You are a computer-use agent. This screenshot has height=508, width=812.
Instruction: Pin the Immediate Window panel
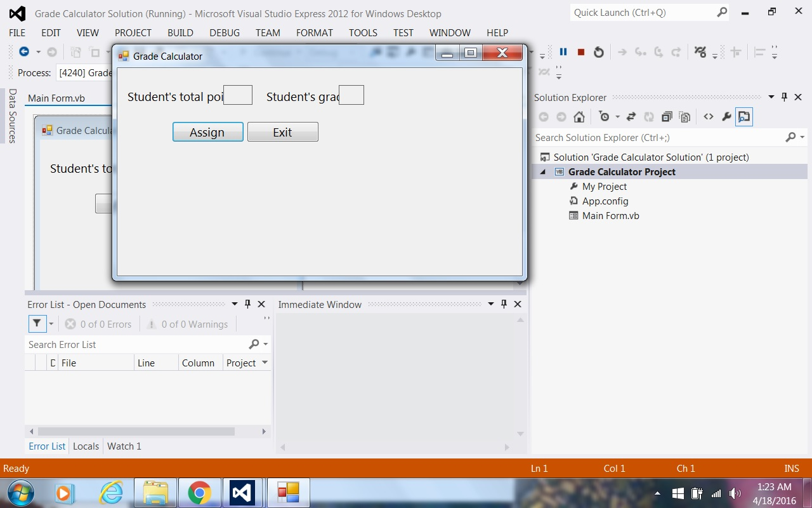pyautogui.click(x=504, y=304)
